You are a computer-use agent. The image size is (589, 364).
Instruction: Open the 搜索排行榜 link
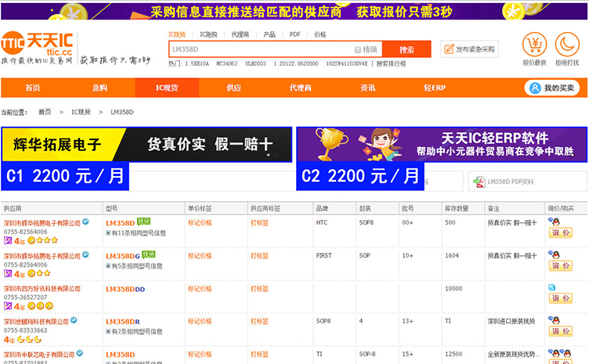391,63
